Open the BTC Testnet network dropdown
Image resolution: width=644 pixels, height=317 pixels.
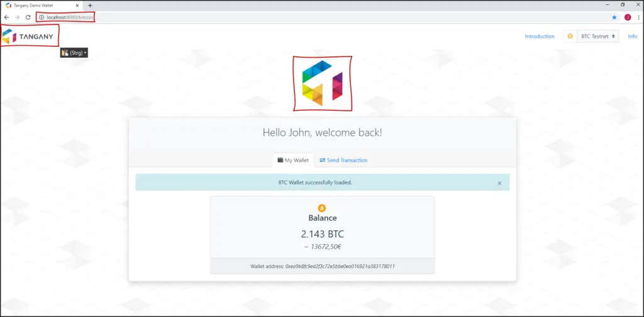pos(598,36)
